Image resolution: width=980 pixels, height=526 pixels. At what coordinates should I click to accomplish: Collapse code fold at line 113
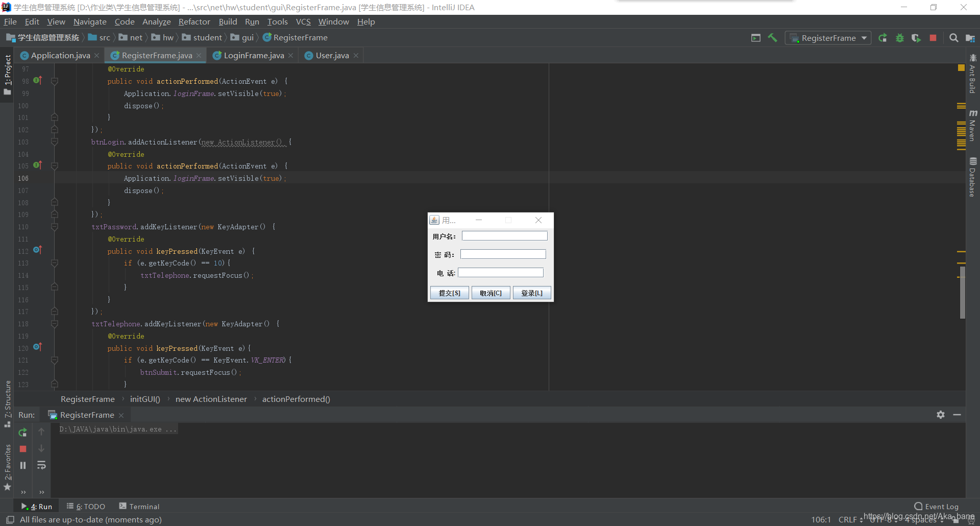55,263
